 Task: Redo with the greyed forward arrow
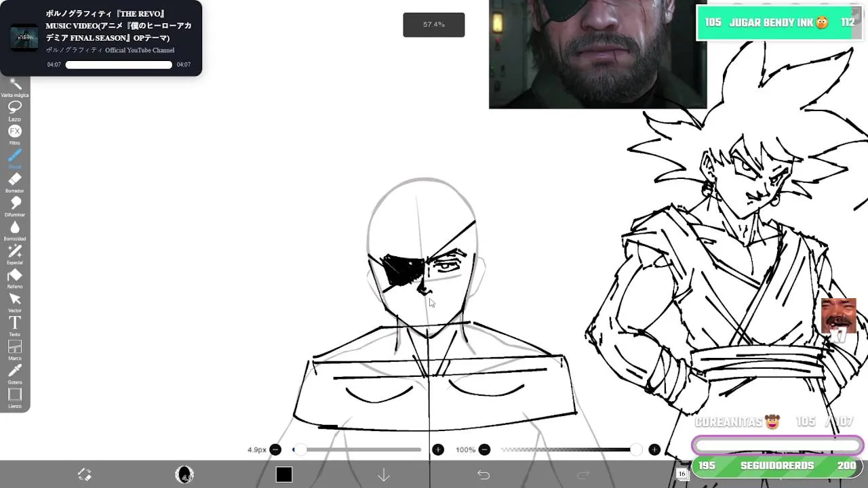[583, 474]
